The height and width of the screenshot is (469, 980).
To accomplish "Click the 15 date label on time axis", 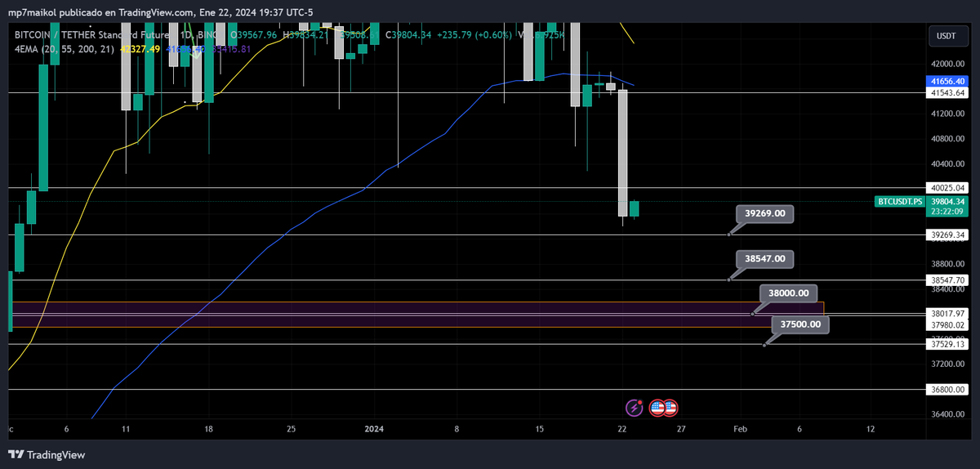I will click(540, 428).
